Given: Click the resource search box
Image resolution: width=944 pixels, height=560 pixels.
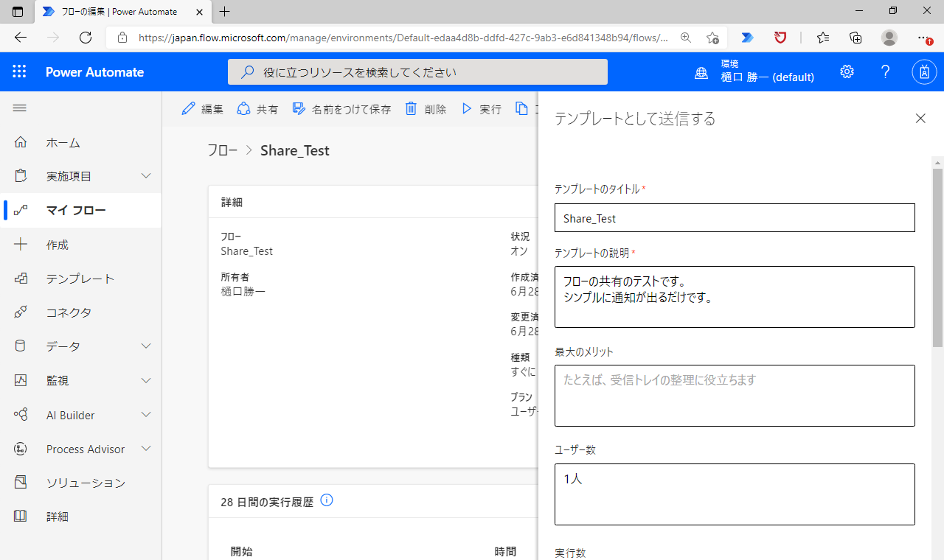Looking at the screenshot, I should (x=417, y=72).
